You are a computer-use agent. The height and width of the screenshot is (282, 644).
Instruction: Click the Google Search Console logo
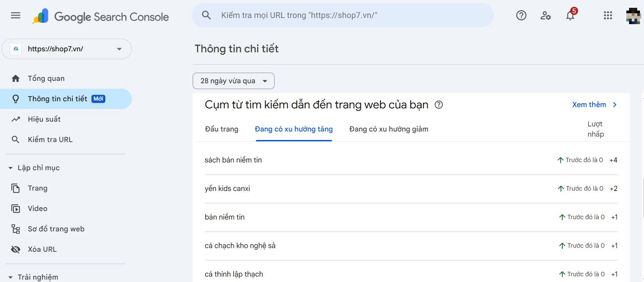tap(101, 17)
